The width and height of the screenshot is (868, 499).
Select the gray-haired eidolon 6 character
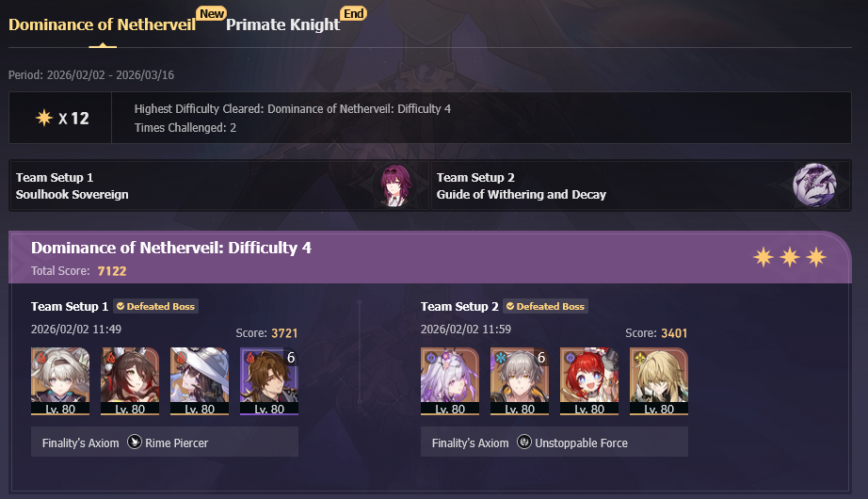coord(520,381)
